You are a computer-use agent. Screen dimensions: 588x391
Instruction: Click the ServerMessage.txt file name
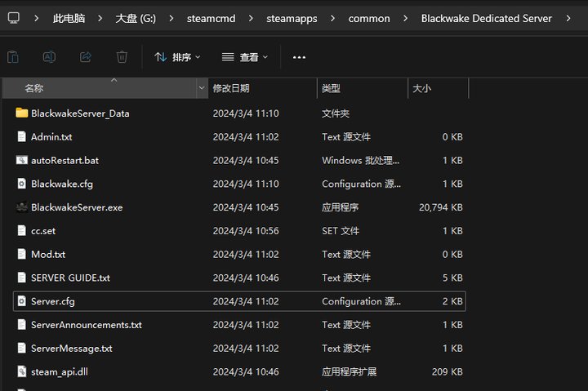point(72,349)
